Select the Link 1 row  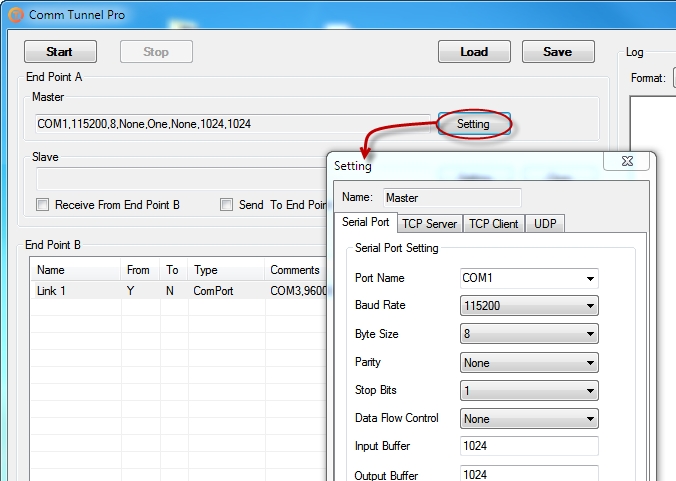click(179, 291)
